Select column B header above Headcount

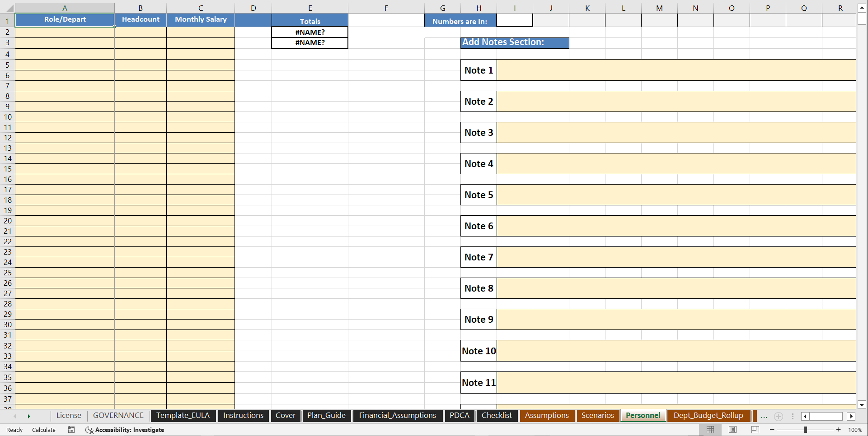(x=140, y=8)
